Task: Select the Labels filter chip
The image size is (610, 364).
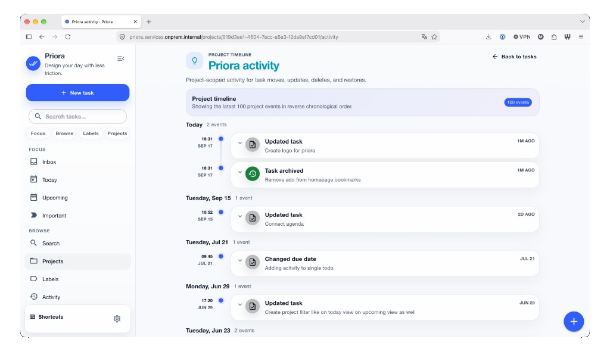Action: [x=91, y=133]
